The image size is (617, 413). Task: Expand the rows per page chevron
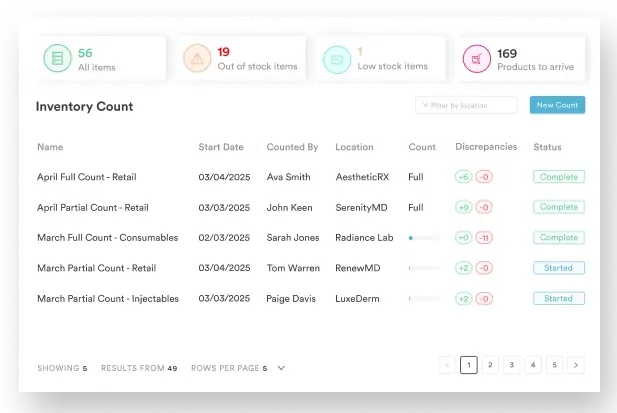(281, 368)
